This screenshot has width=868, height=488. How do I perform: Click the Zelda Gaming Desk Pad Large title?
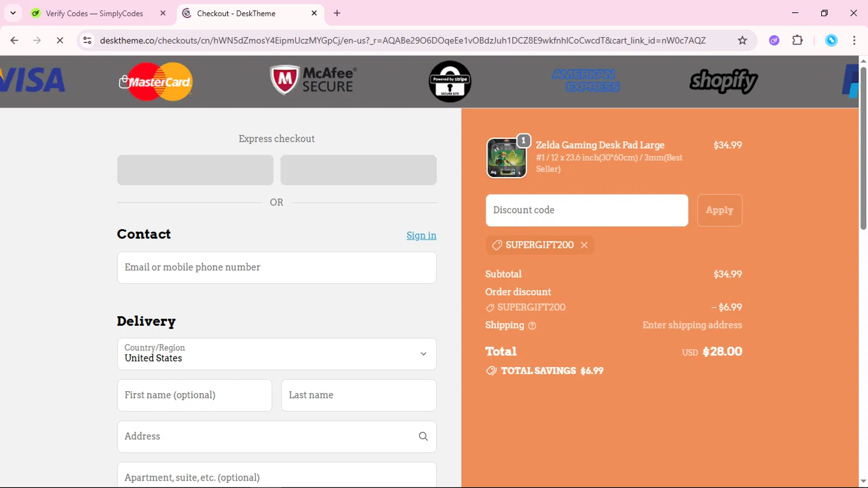[600, 145]
